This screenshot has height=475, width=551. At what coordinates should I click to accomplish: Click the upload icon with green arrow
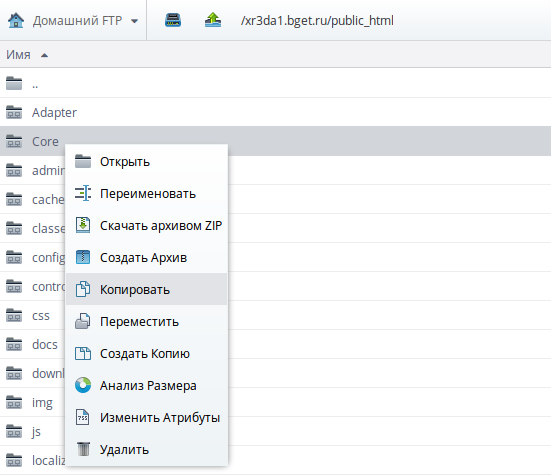tap(213, 20)
